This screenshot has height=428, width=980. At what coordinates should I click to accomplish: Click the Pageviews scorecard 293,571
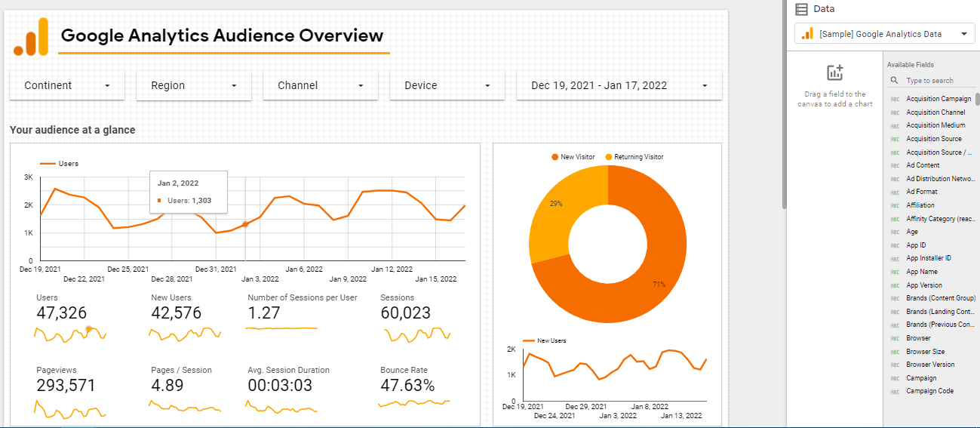[66, 386]
